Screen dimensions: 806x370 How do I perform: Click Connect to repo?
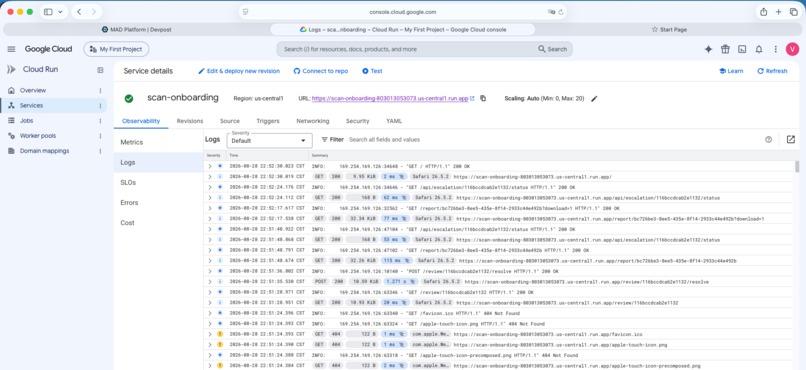(321, 71)
